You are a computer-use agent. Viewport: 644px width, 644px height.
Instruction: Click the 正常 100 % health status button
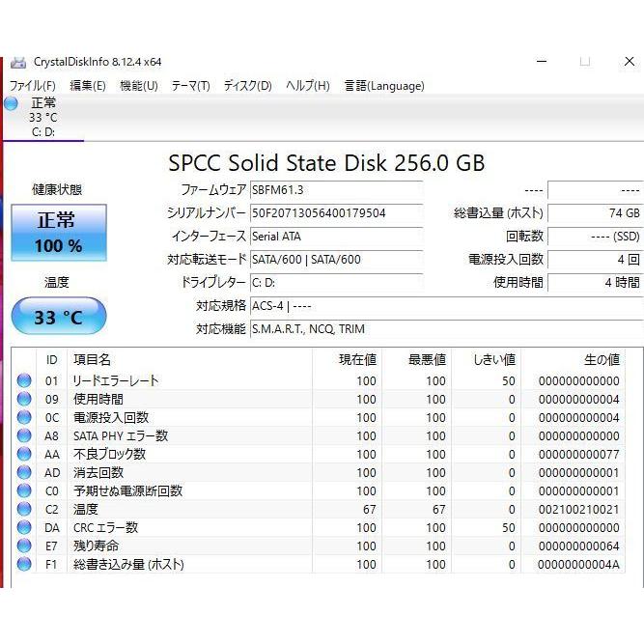pos(58,233)
